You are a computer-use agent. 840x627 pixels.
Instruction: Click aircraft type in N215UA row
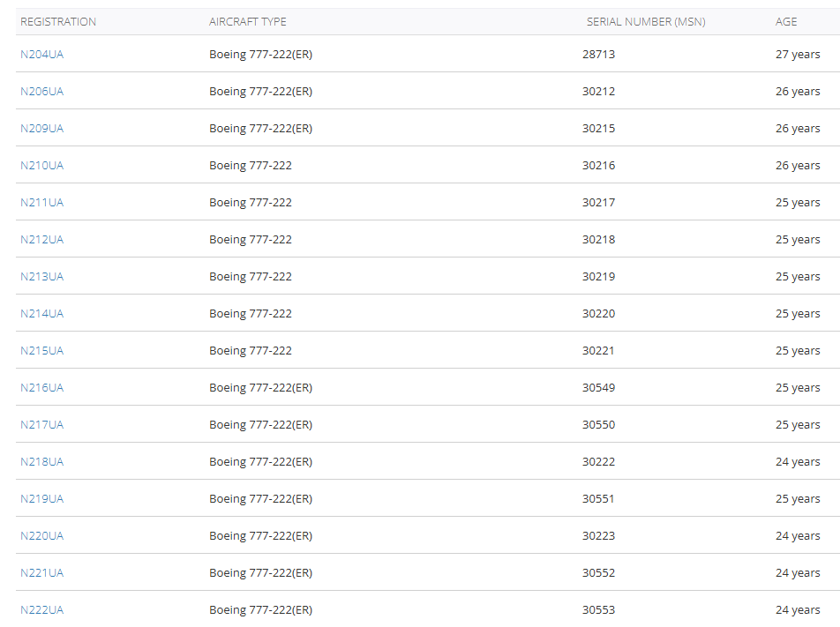click(x=251, y=350)
